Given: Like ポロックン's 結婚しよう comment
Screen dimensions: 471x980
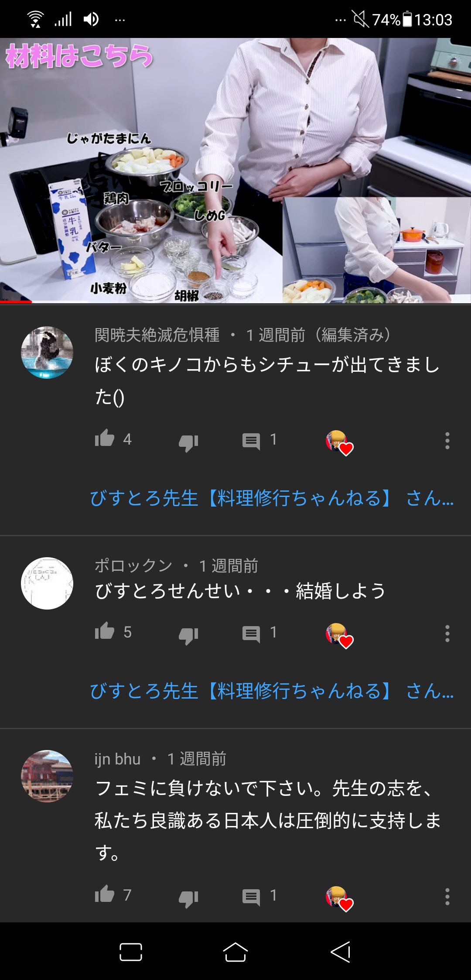Looking at the screenshot, I should point(105,631).
